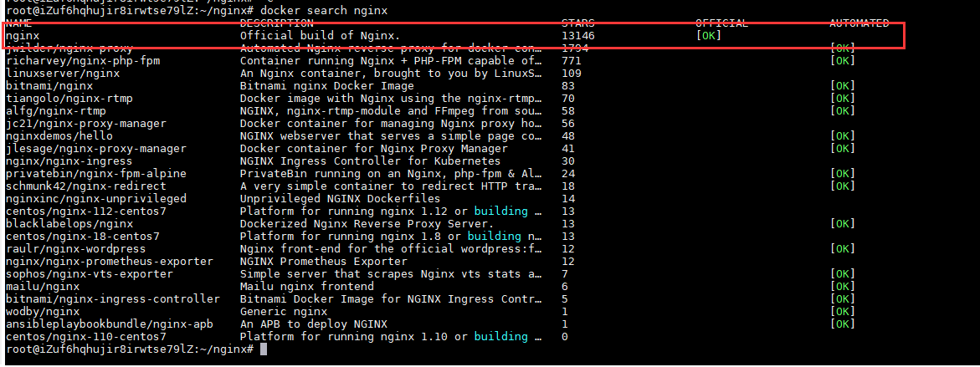The image size is (980, 367).
Task: Click the 'Mailu nginx frontend' description
Action: pos(307,285)
